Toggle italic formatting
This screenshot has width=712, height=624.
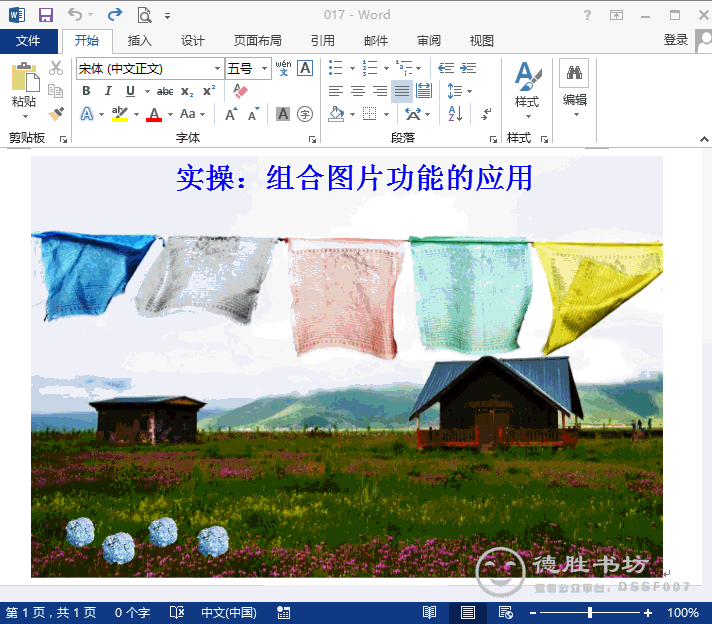[108, 91]
